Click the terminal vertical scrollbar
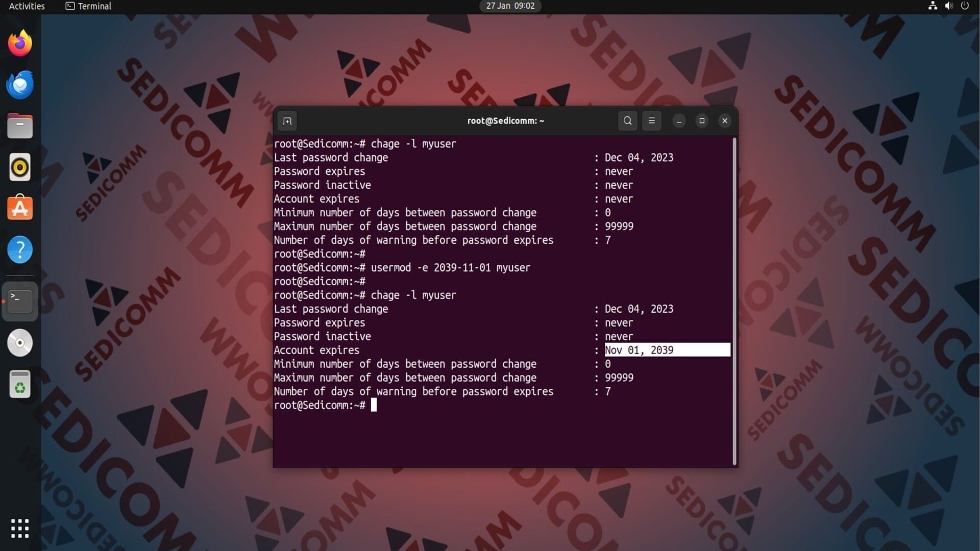 pos(734,301)
